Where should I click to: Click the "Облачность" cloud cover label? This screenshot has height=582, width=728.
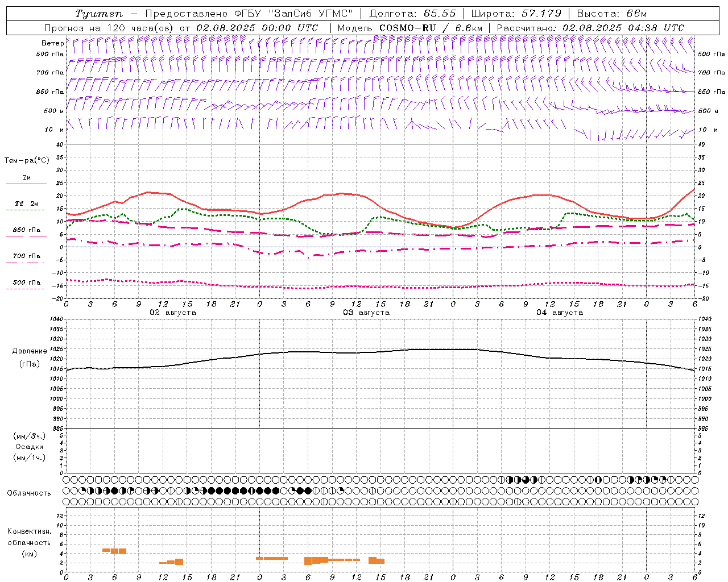pyautogui.click(x=29, y=493)
